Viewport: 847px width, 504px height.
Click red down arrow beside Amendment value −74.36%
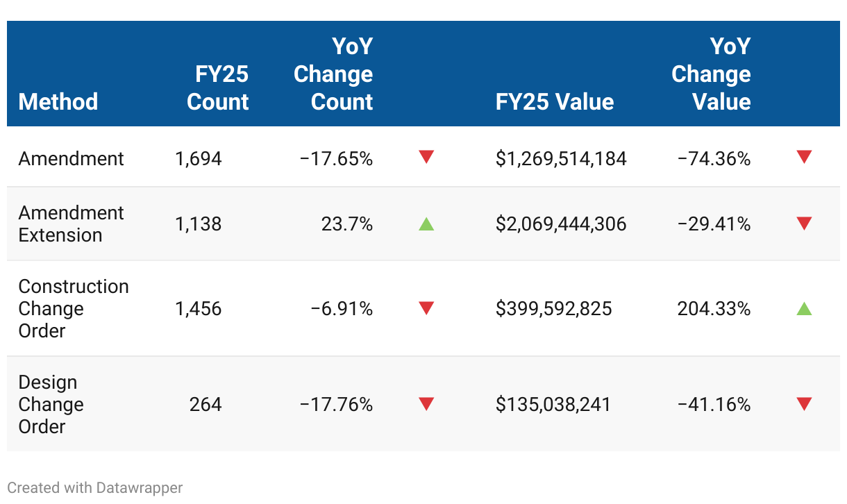pyautogui.click(x=804, y=157)
